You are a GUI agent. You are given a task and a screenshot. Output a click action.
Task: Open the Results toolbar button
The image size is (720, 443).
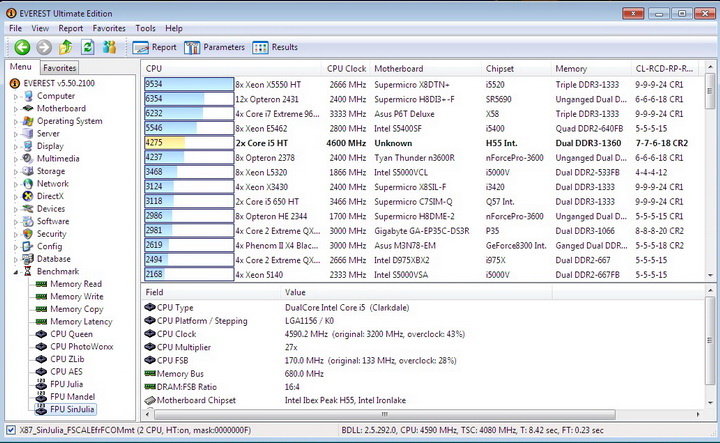point(275,47)
